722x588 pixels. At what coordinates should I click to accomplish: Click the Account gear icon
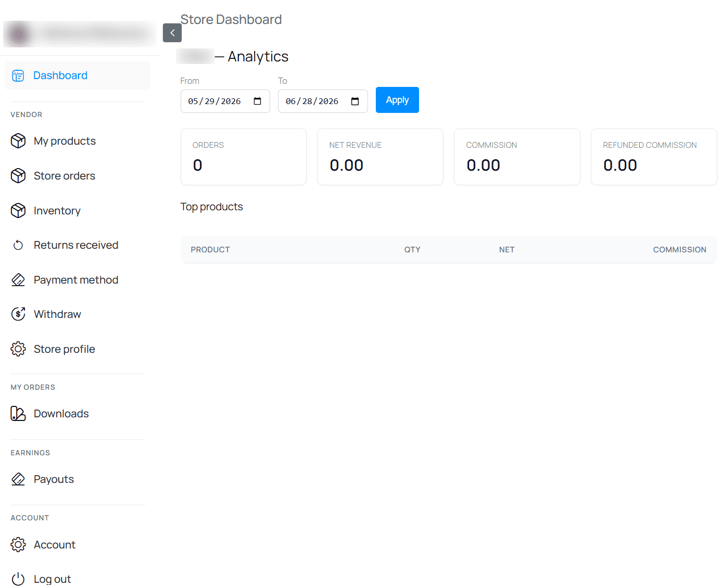[18, 545]
